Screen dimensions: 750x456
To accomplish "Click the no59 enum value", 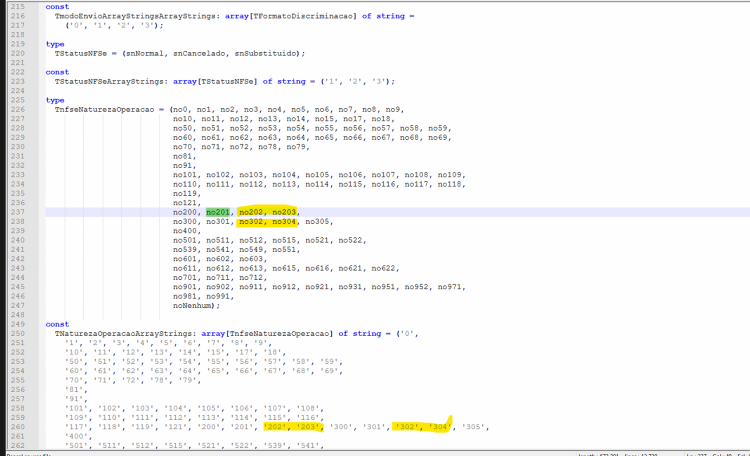I will point(438,128).
